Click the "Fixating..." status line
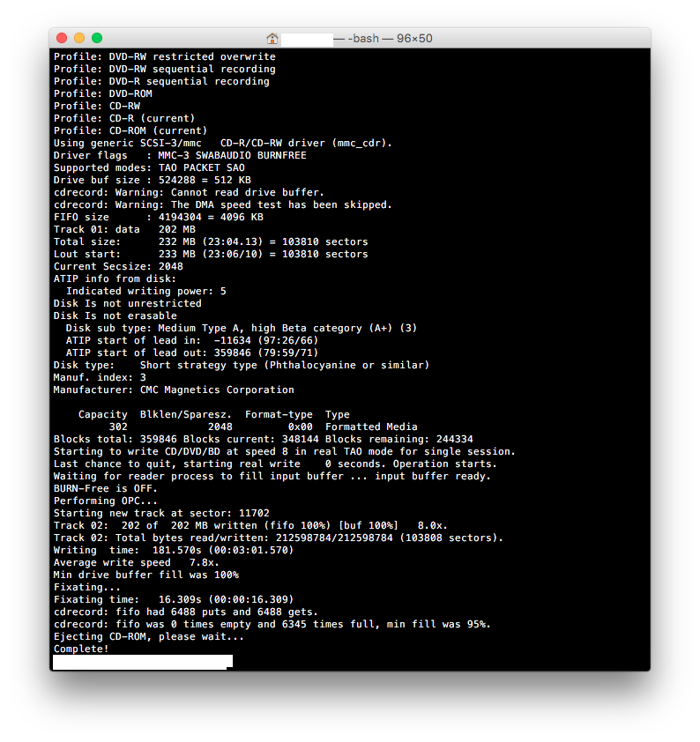This screenshot has height=742, width=700. [87, 587]
